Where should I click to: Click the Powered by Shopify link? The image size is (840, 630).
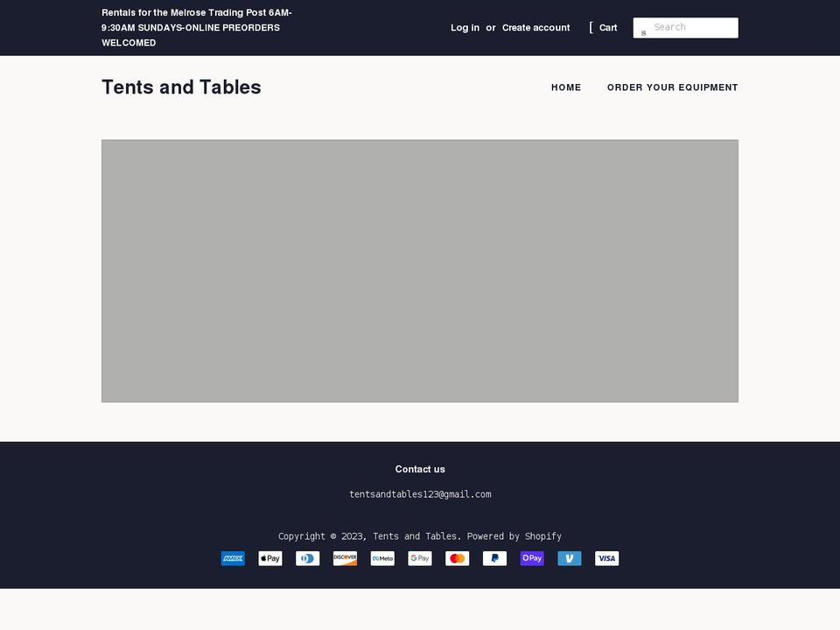(x=514, y=536)
